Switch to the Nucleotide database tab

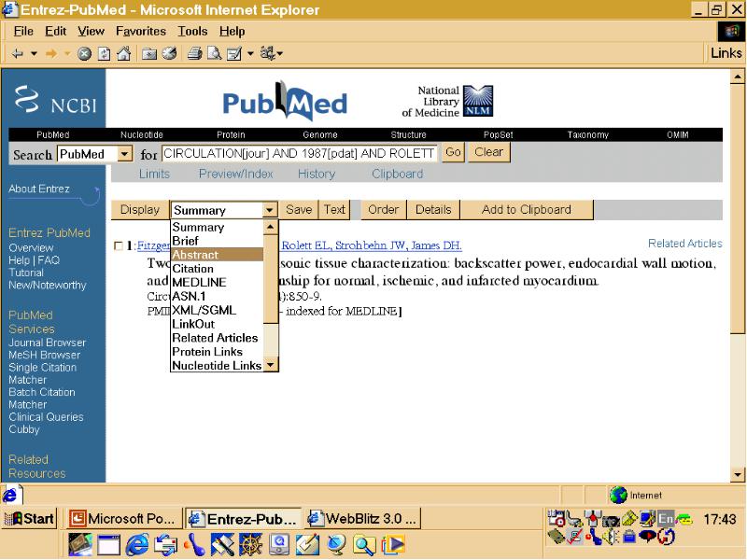pyautogui.click(x=142, y=134)
